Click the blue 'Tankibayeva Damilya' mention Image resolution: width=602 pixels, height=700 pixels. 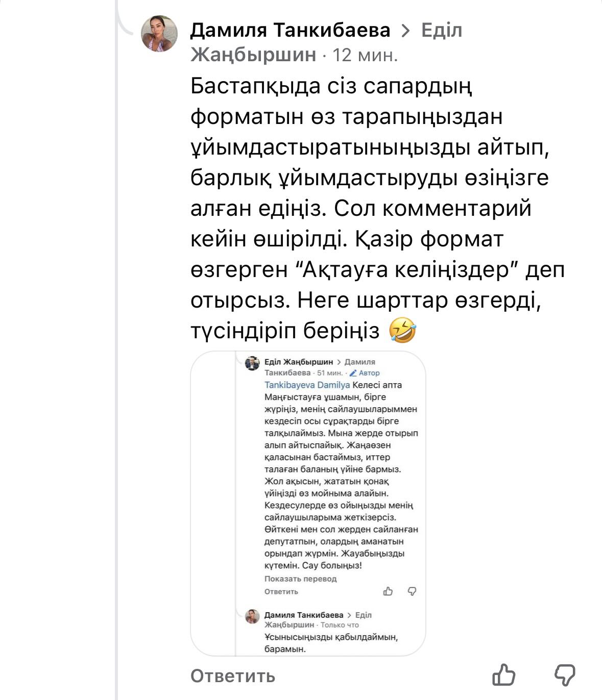[x=307, y=385]
